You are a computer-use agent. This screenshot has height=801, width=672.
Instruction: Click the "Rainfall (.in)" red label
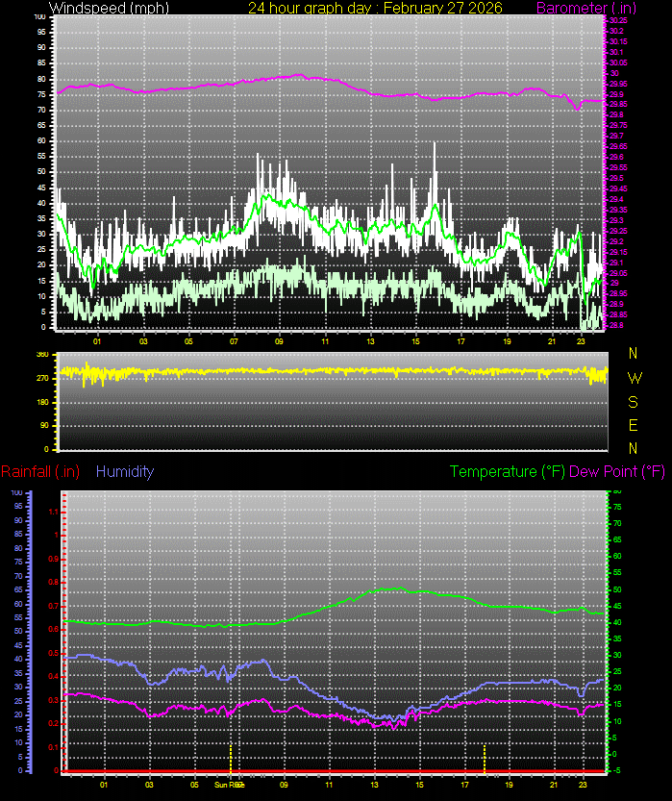(x=40, y=471)
